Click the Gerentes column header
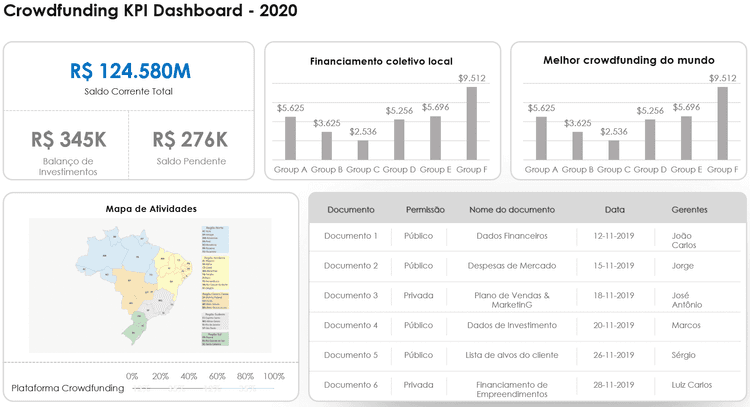The height and width of the screenshot is (407, 750). pyautogui.click(x=689, y=209)
